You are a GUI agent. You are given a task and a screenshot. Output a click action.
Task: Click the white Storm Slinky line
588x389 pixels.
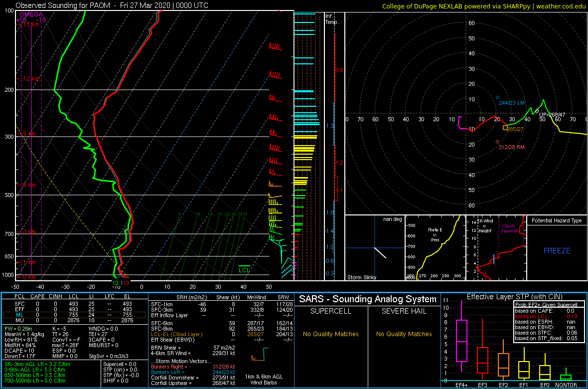380,252
